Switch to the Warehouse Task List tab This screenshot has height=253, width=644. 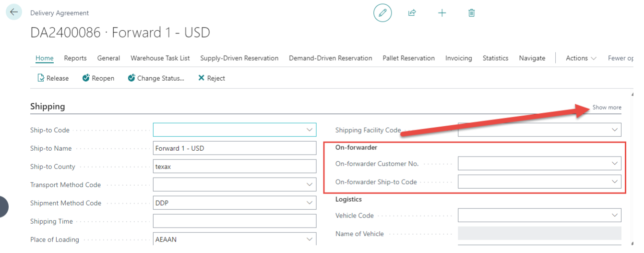[x=160, y=58]
